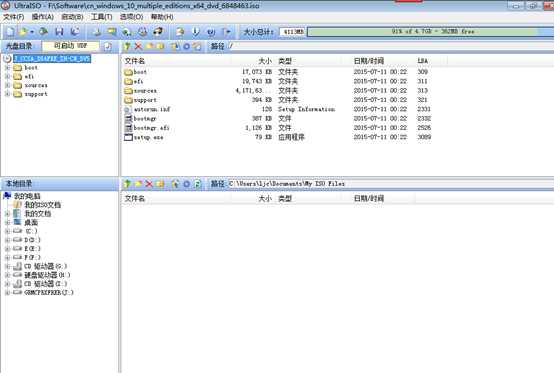Viewport: 554px width, 373px height.
Task: Click the 大小总计 size value field
Action: (x=293, y=32)
